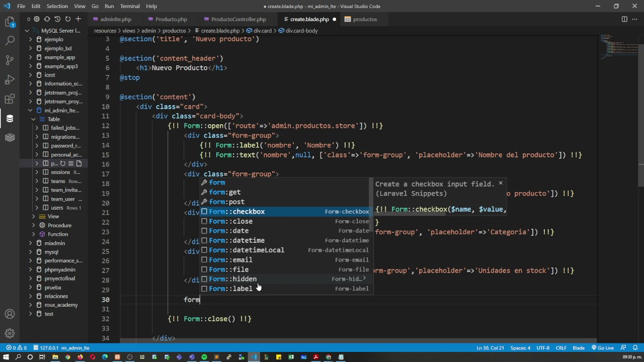Refresh the selected 'p...' table row
Viewport: 644px width, 362px height.
63,163
